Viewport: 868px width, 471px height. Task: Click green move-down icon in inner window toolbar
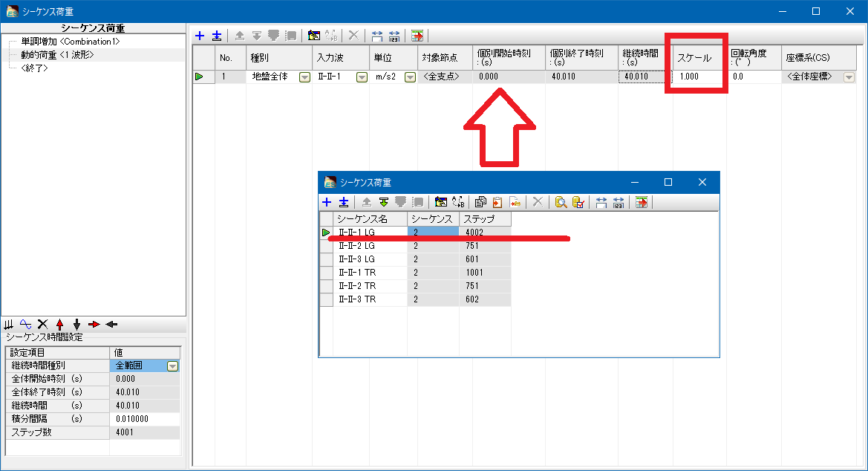coord(384,202)
